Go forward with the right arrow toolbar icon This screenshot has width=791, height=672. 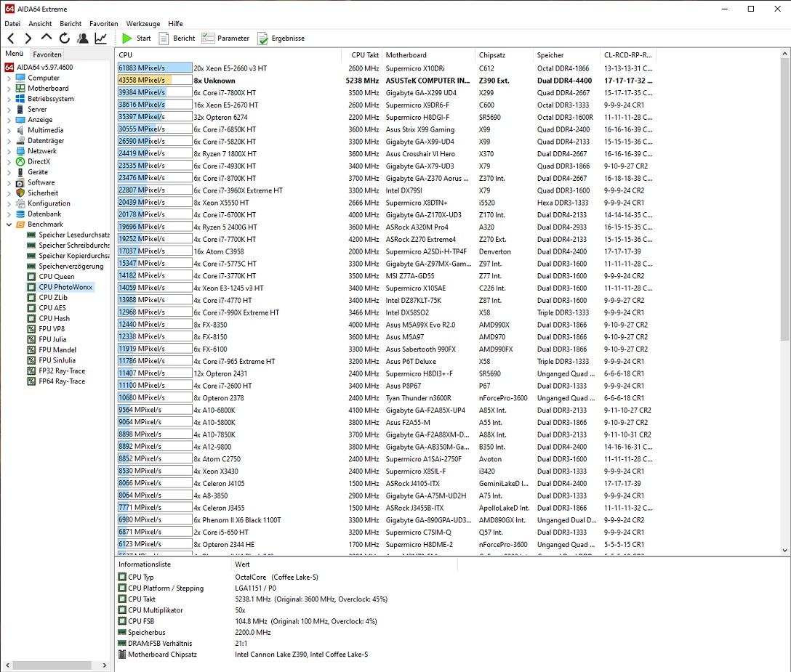[28, 39]
